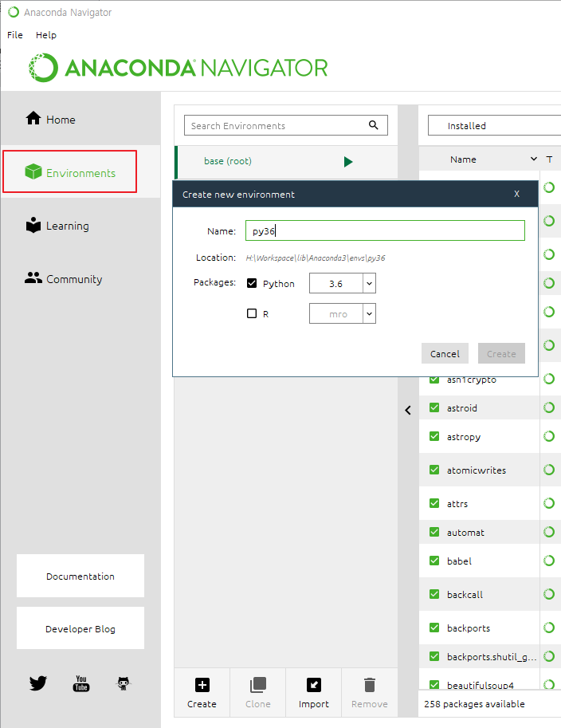Toggle the backports.shutil_g... package checkbox
The image size is (561, 728).
click(x=434, y=656)
